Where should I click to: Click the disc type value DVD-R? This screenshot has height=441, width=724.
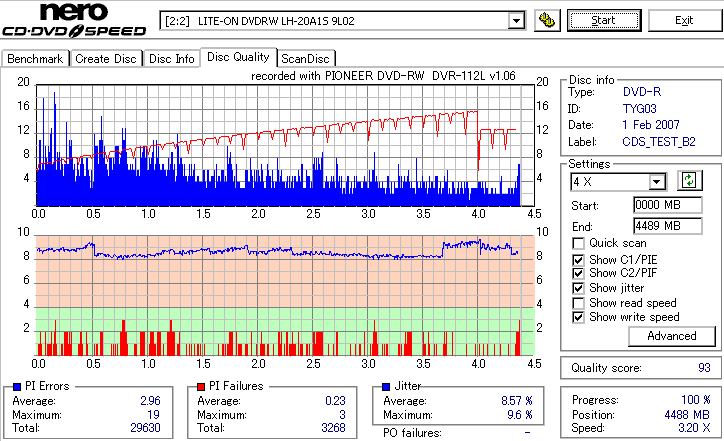[x=642, y=92]
